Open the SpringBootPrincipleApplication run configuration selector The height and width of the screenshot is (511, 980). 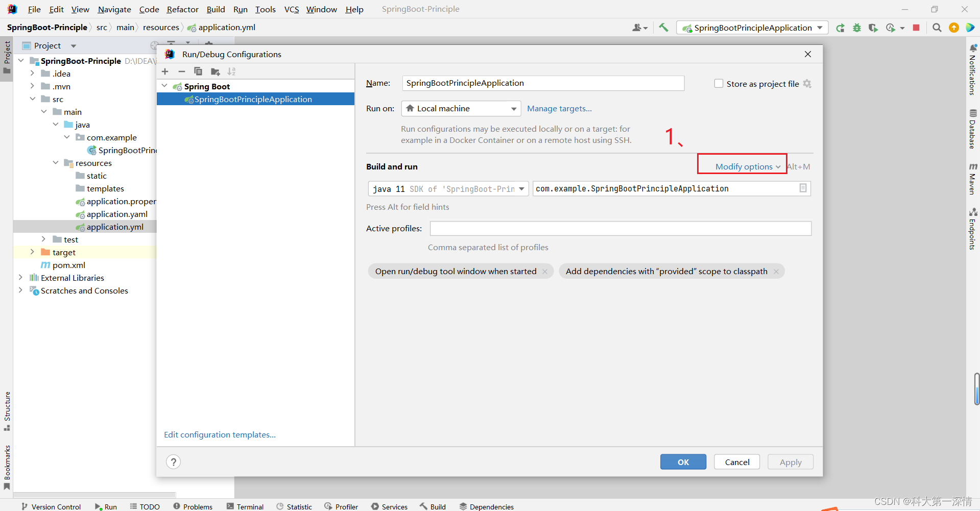point(752,28)
